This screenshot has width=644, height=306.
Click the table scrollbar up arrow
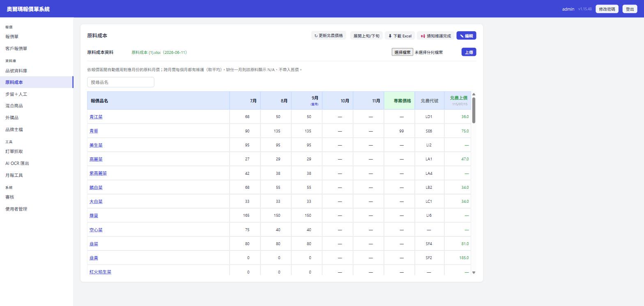point(474,94)
